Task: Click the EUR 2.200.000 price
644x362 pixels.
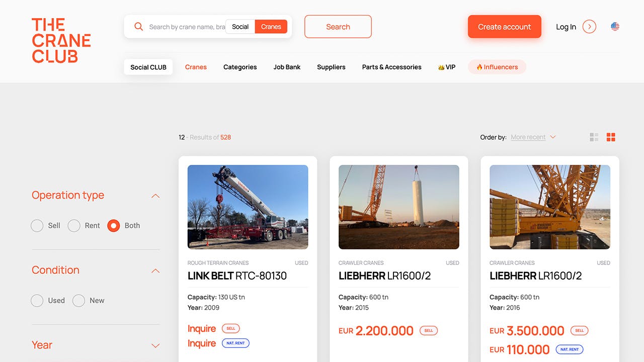Action: [x=376, y=331]
